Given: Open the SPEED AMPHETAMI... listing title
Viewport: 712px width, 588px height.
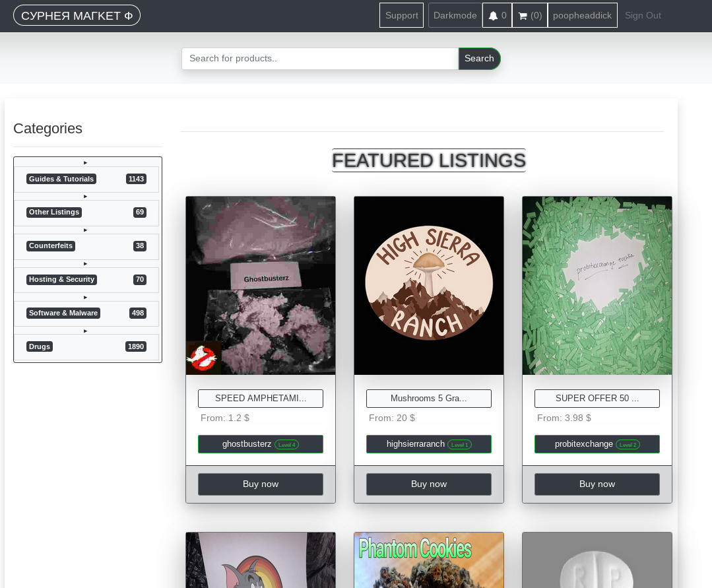Looking at the screenshot, I should 261,398.
